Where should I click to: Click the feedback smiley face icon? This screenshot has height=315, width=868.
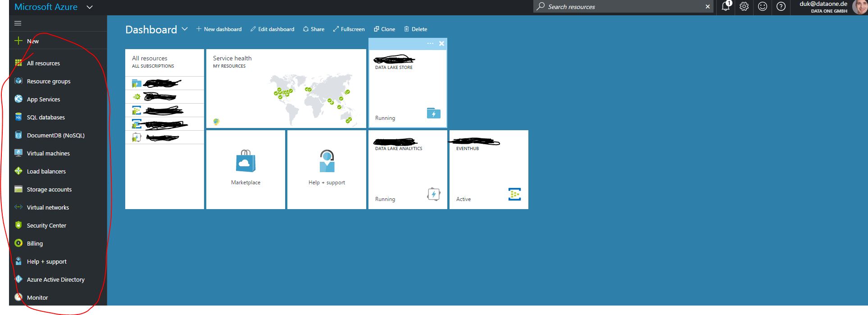coord(763,7)
